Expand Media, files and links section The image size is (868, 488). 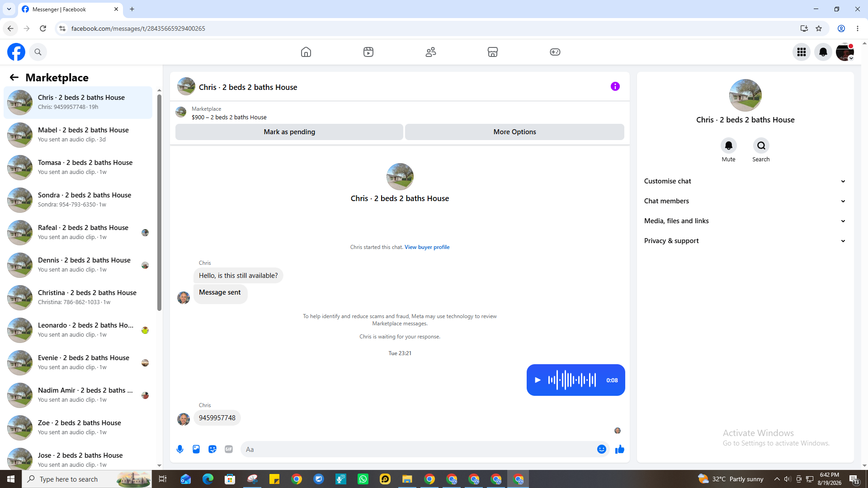click(745, 221)
